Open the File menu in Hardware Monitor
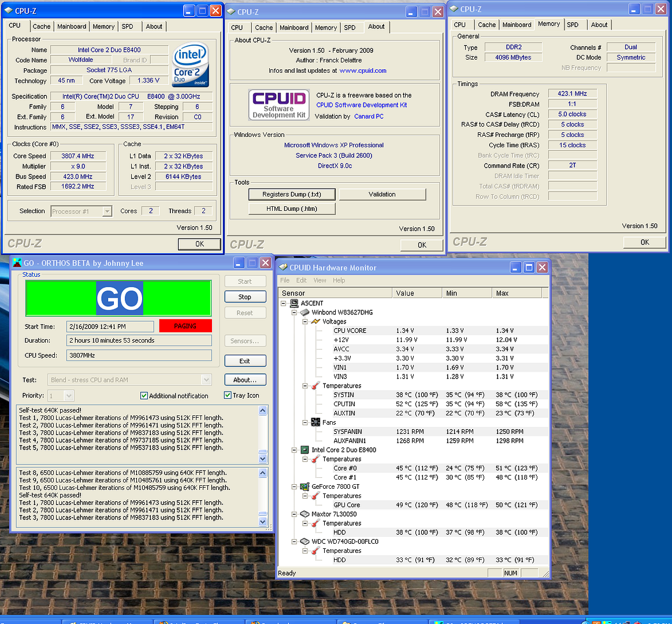This screenshot has height=624, width=672. pos(284,280)
